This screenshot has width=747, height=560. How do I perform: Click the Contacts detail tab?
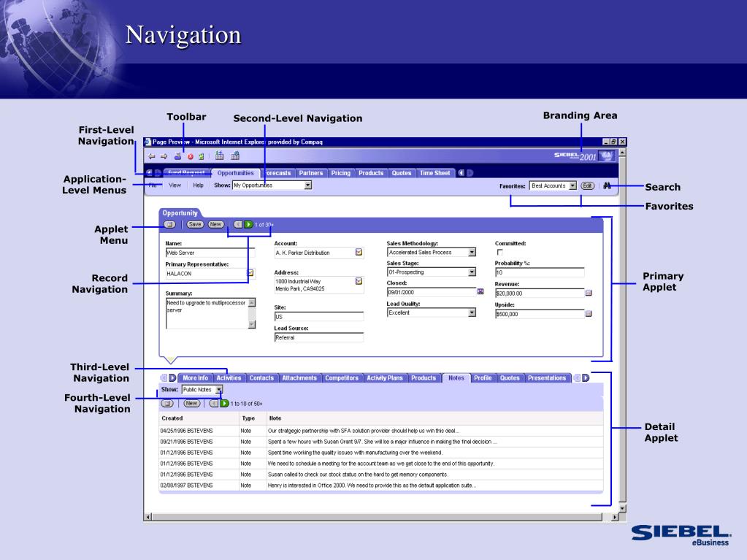pos(261,378)
